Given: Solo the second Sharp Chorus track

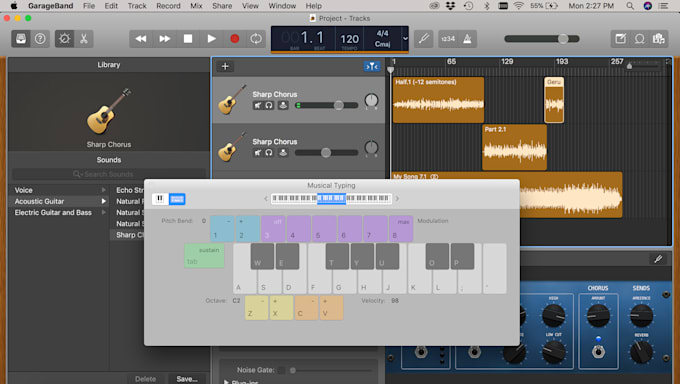Looking at the screenshot, I should click(x=269, y=152).
